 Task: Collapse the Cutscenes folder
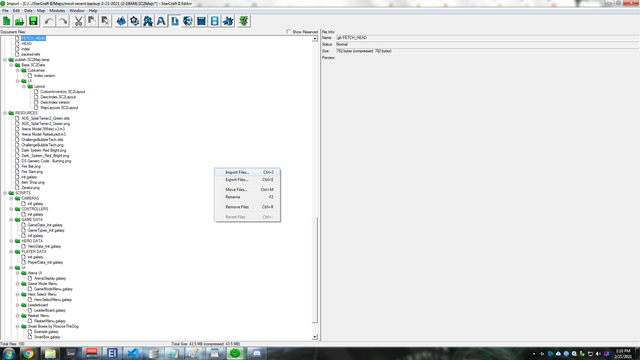tap(18, 70)
